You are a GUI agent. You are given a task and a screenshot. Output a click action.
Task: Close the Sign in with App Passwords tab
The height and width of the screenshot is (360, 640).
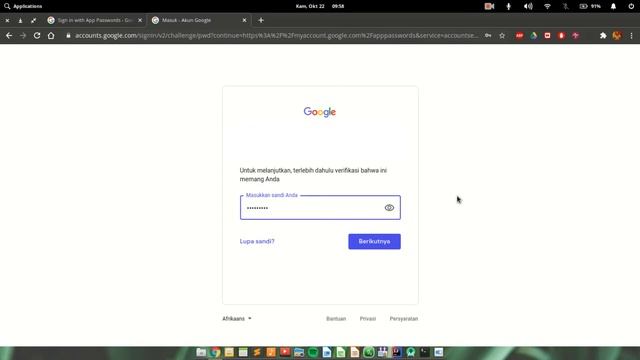(140, 20)
